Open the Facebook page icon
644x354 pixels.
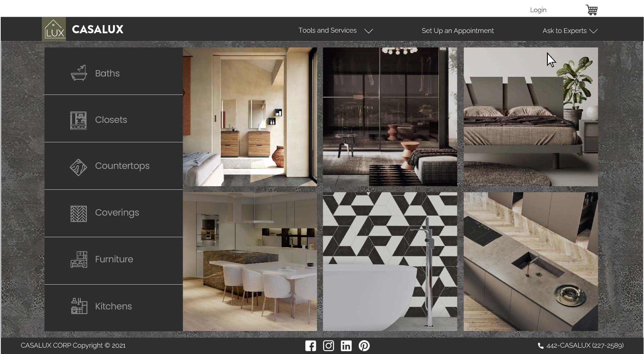tap(311, 346)
